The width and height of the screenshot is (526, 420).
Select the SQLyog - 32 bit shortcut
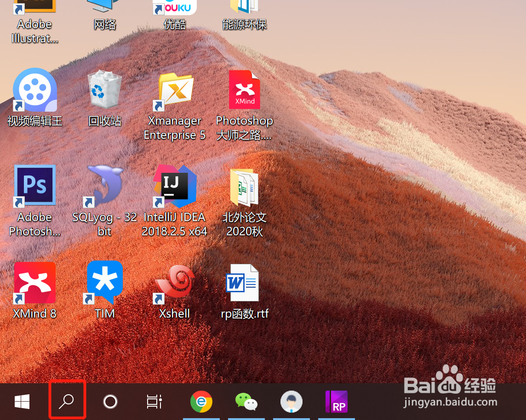point(105,186)
